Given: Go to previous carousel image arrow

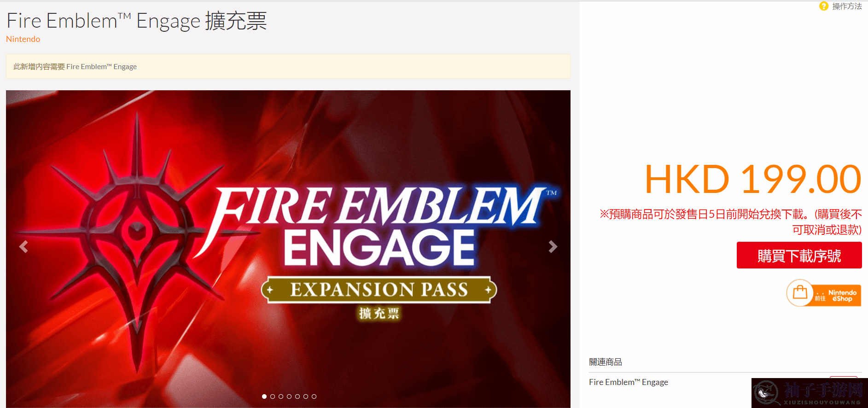Looking at the screenshot, I should (x=23, y=247).
